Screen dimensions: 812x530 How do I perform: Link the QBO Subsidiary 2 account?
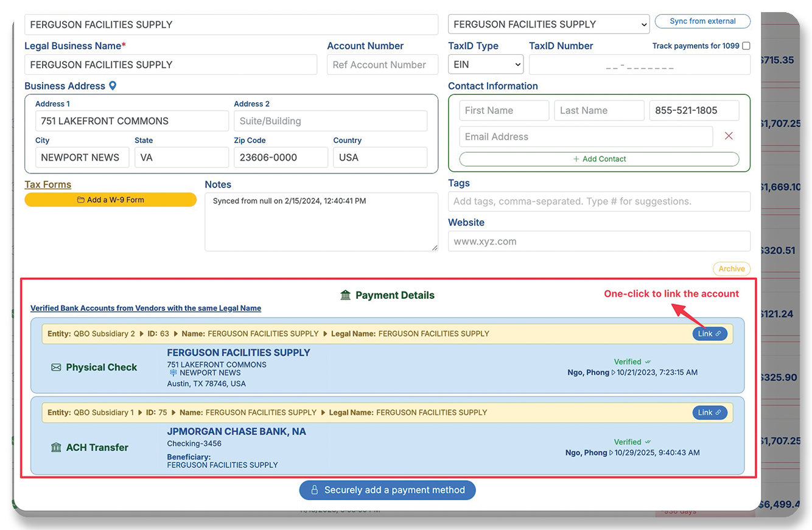[710, 333]
